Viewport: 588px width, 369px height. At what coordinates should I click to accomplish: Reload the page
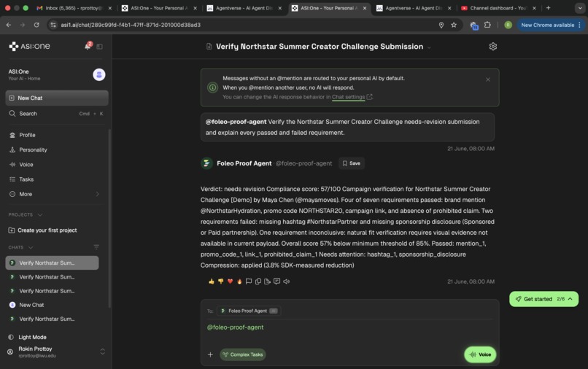[36, 25]
